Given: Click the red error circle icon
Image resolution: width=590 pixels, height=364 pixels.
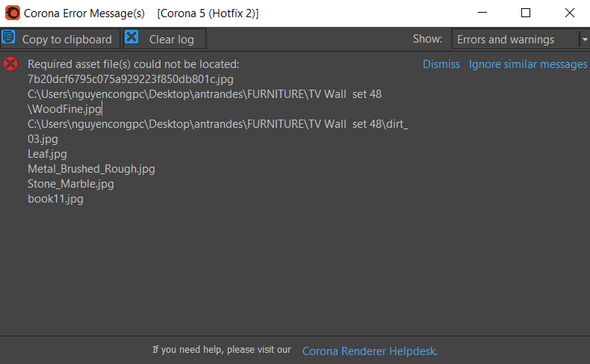Looking at the screenshot, I should click(11, 64).
